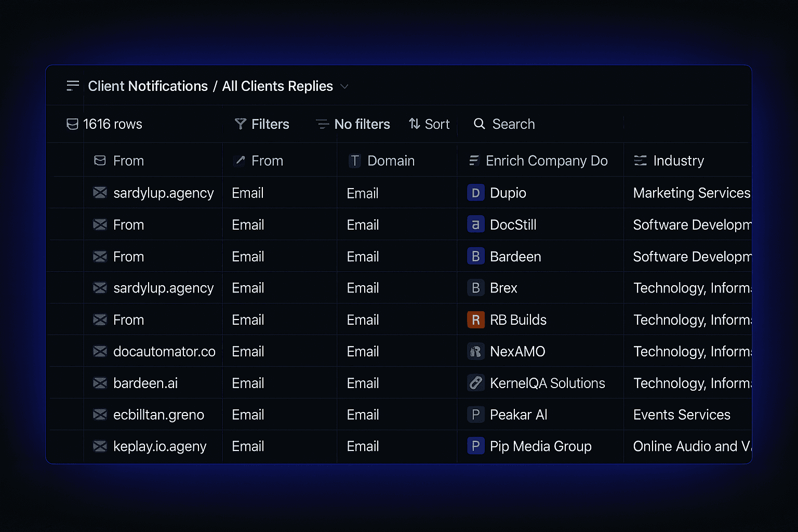Select the docautomator.co cell
Screen dimensions: 798x532
[164, 351]
